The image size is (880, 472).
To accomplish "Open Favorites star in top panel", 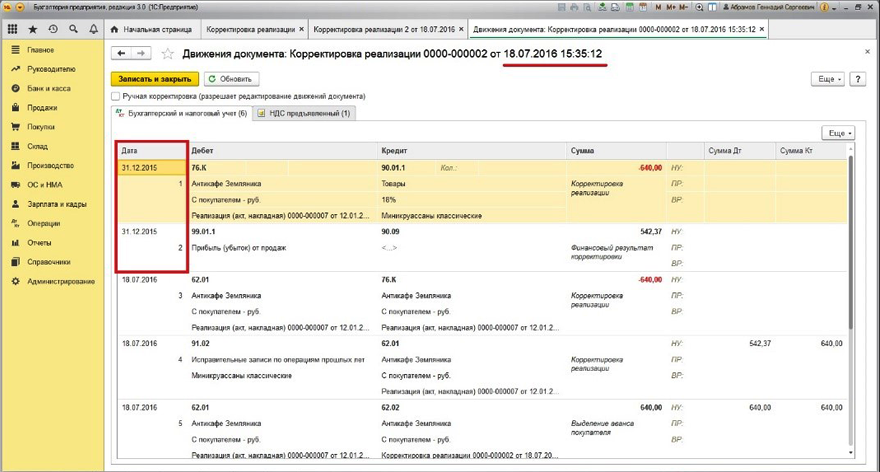I will (x=33, y=29).
